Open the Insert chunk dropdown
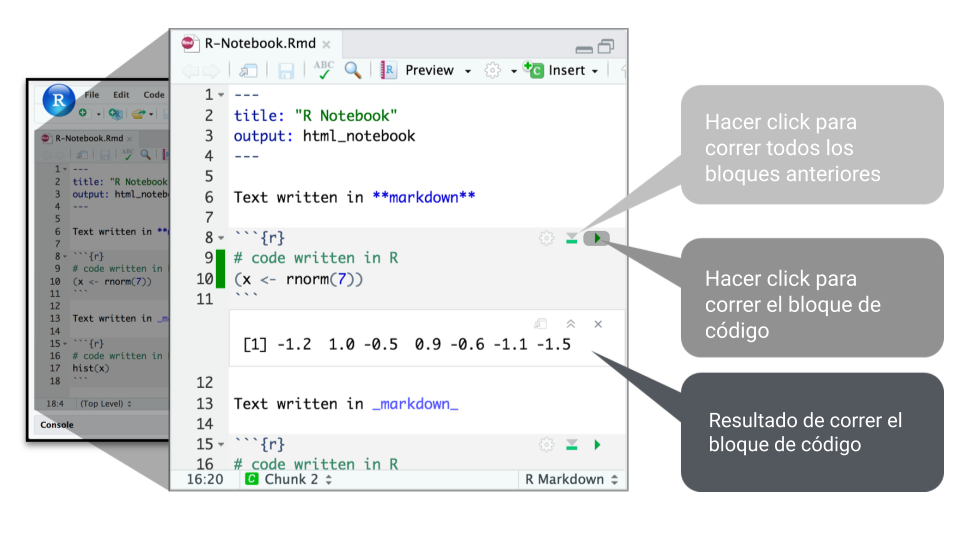 (594, 71)
